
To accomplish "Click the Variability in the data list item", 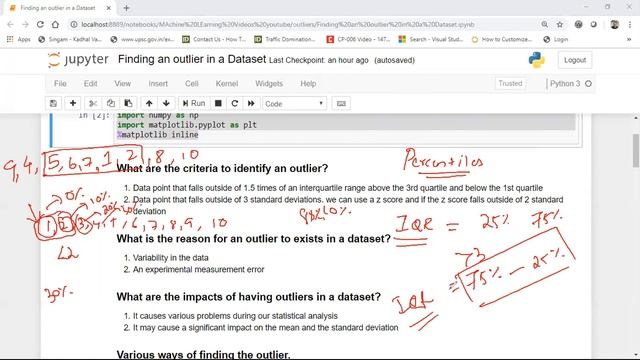I will point(170,258).
